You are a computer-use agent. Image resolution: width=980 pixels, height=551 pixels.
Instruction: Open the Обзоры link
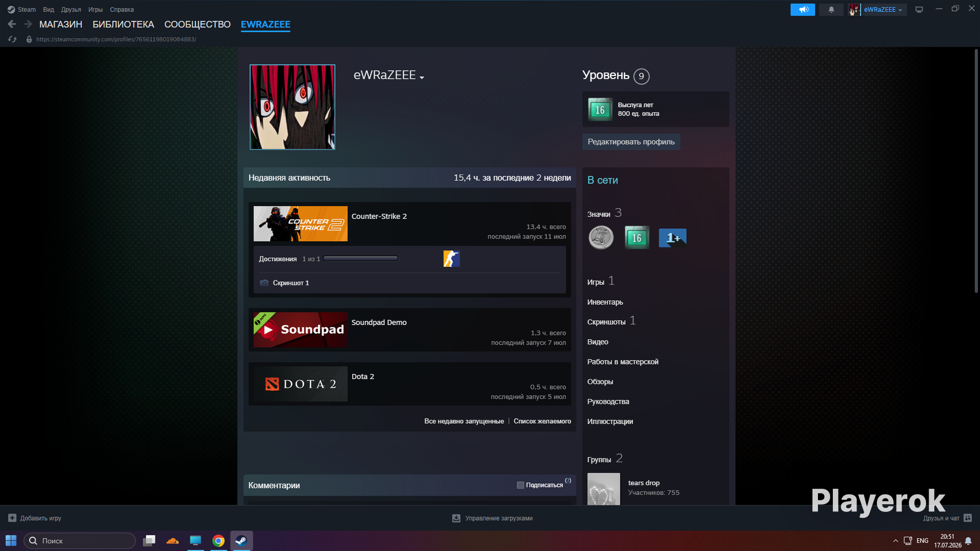(600, 381)
